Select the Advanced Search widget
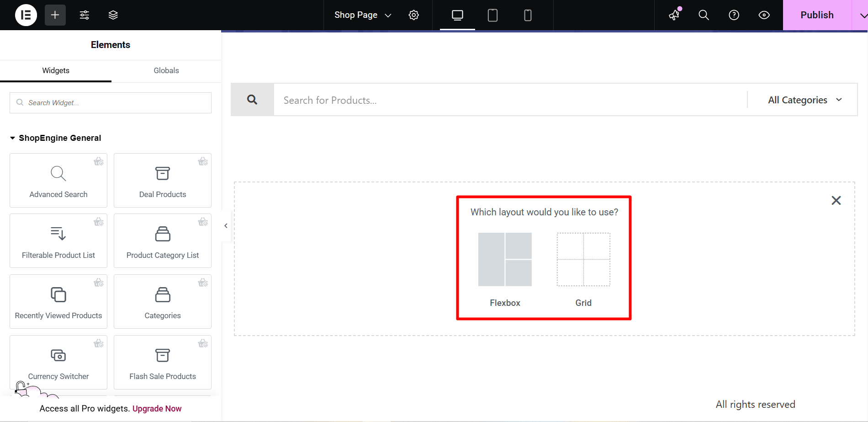Viewport: 868px width, 422px height. (x=58, y=180)
